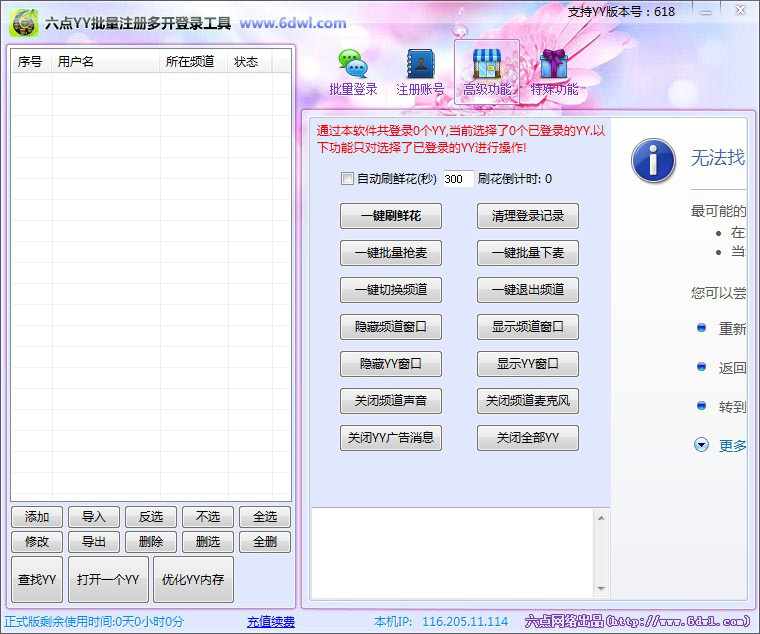Click the 隐藏YY窗口 button

click(391, 364)
